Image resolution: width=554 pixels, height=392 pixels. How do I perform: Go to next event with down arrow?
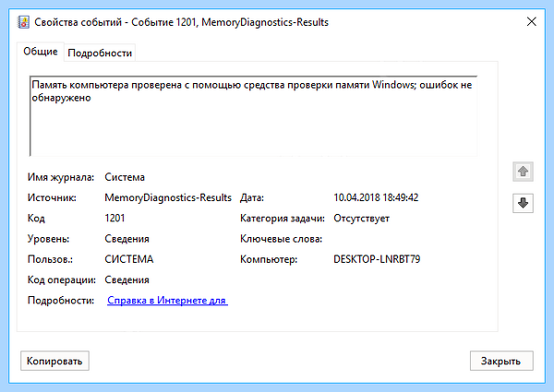(x=523, y=203)
